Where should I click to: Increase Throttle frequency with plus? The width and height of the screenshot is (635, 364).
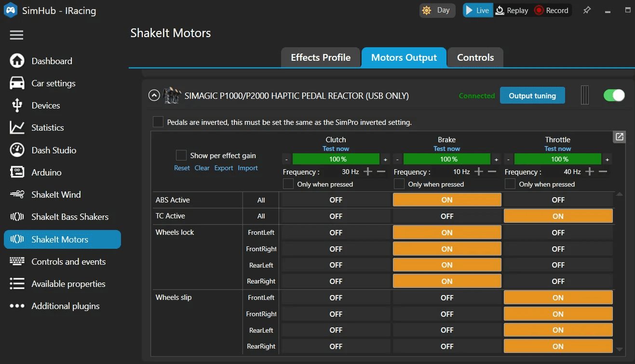click(590, 172)
